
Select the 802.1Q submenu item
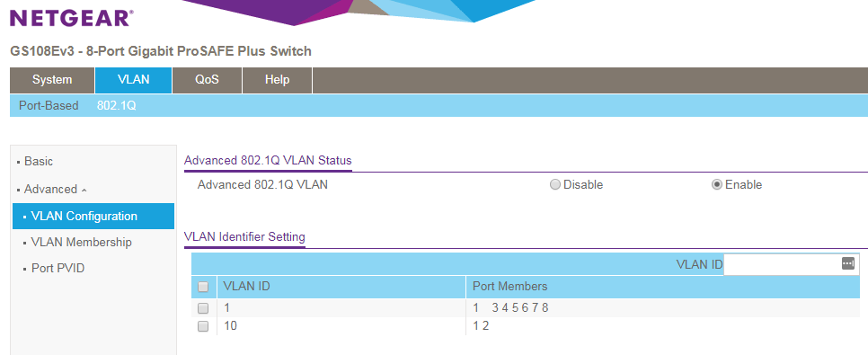point(116,105)
